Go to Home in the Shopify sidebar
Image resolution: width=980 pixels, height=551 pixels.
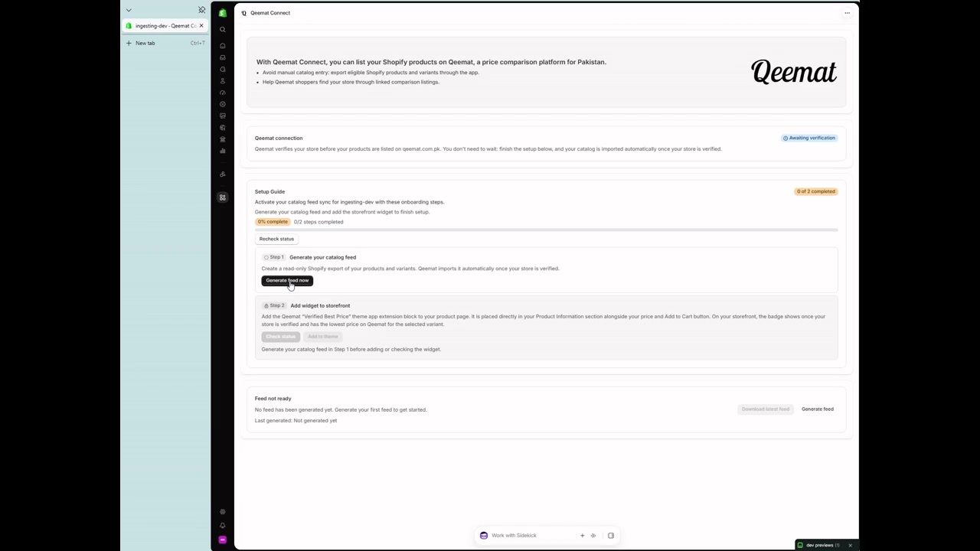[x=223, y=46]
